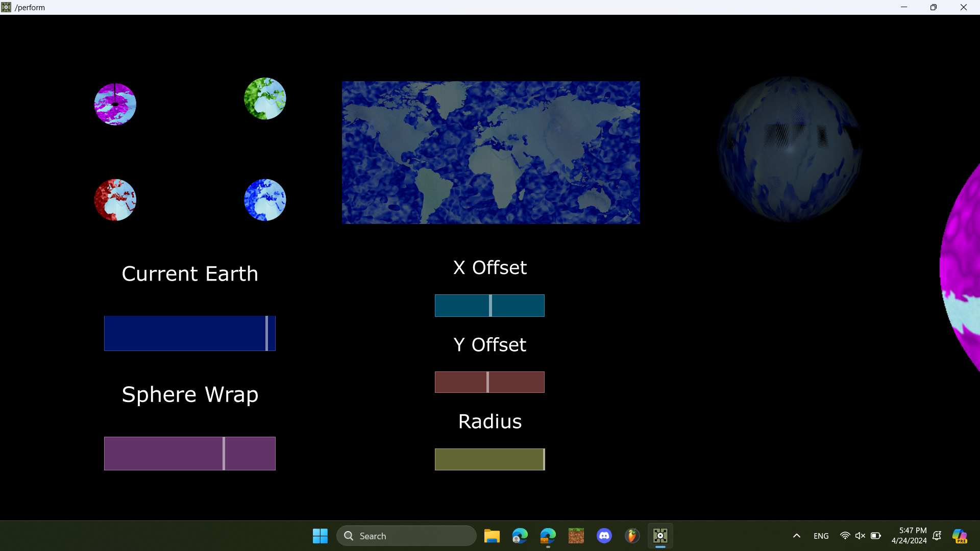Select the magenta Earth thumbnail
This screenshot has width=980, height=551.
click(115, 104)
